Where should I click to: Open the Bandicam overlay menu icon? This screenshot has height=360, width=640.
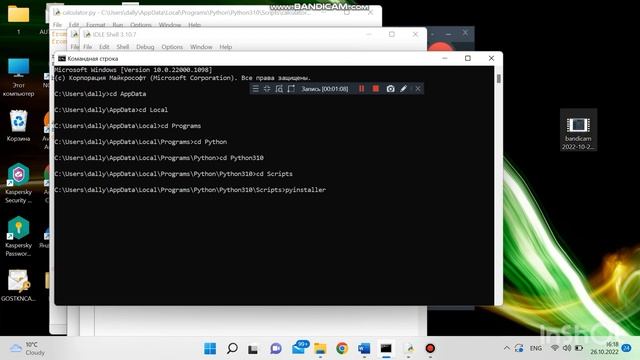click(256, 89)
